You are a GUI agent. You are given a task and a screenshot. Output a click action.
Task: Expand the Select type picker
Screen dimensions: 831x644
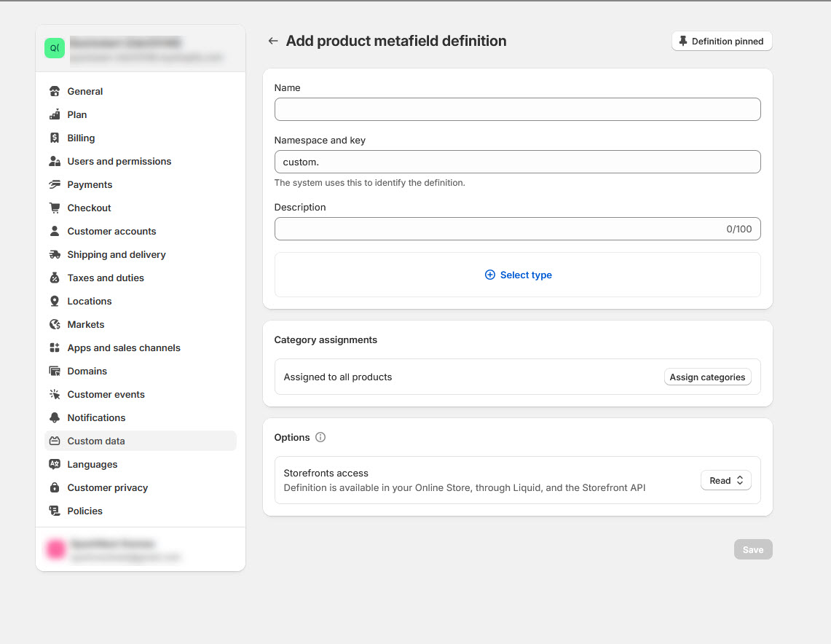(518, 275)
